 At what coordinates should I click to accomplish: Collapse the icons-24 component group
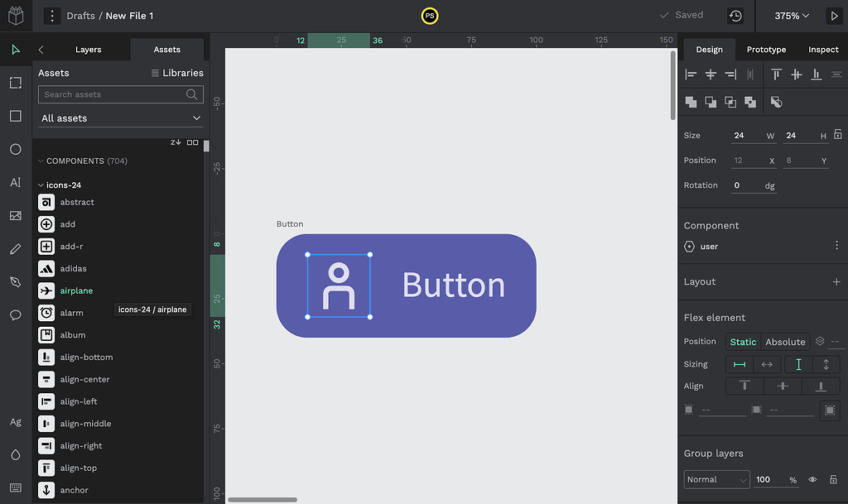click(41, 185)
